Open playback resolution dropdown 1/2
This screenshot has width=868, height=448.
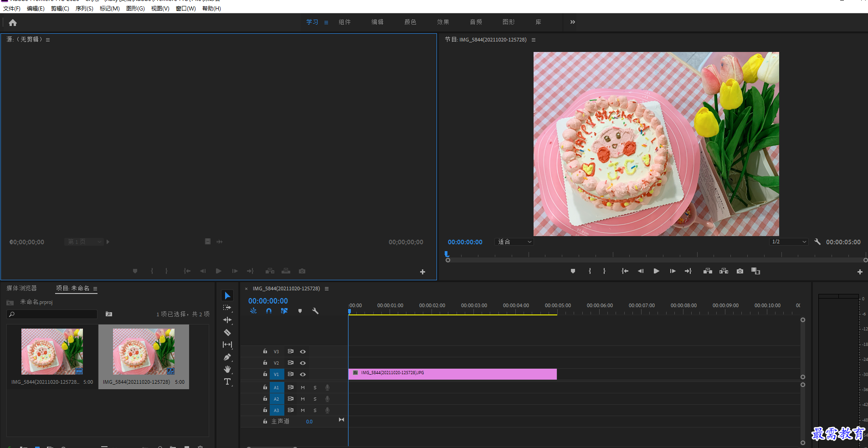(789, 242)
